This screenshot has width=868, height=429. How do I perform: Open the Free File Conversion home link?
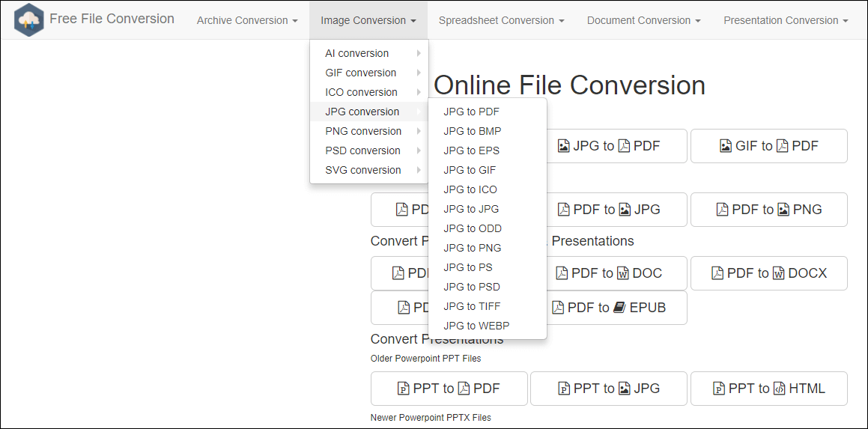112,19
